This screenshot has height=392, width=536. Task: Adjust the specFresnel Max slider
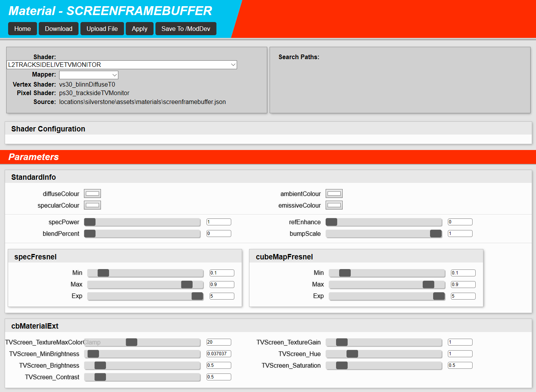pos(145,285)
